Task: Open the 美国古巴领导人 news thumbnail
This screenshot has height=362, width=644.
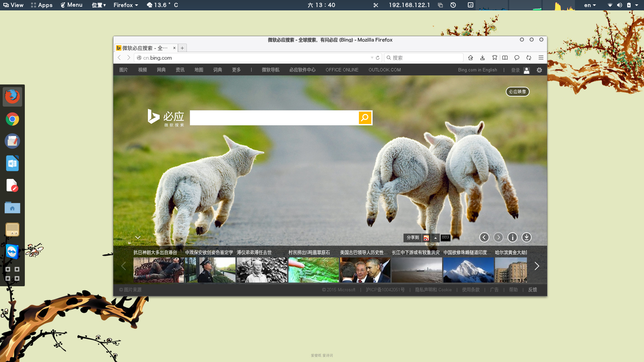Action: [x=365, y=270]
